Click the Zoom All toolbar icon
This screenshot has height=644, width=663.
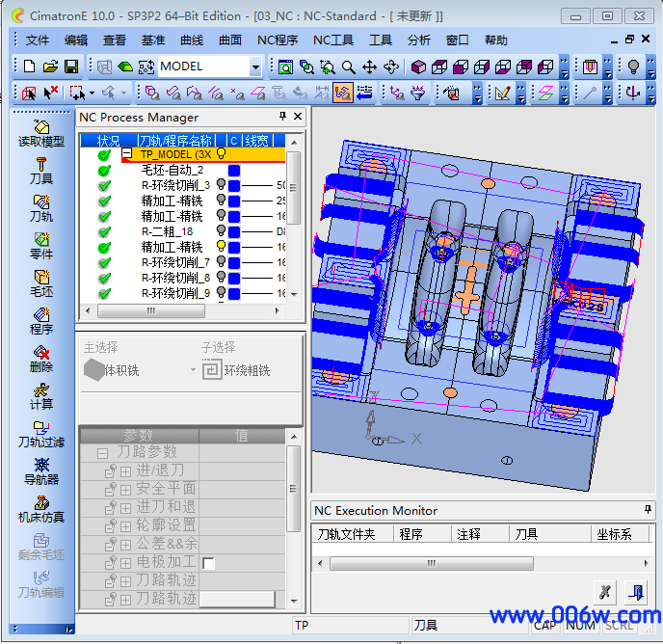(x=285, y=67)
